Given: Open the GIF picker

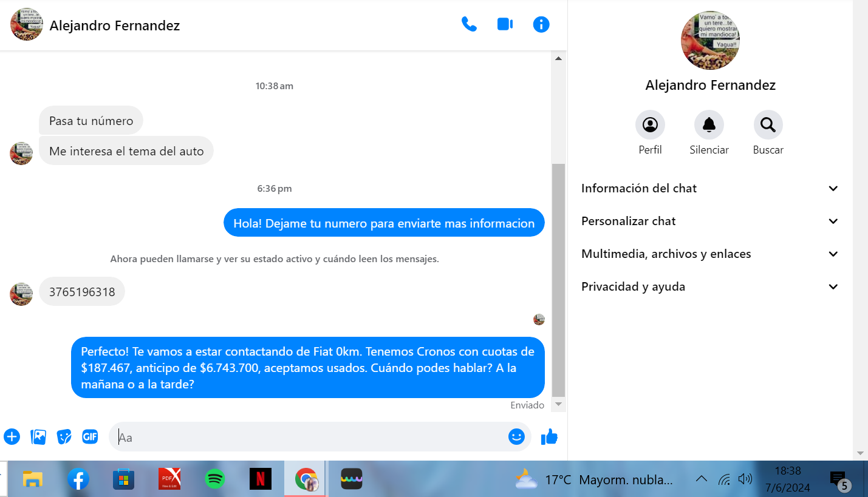Looking at the screenshot, I should tap(90, 436).
